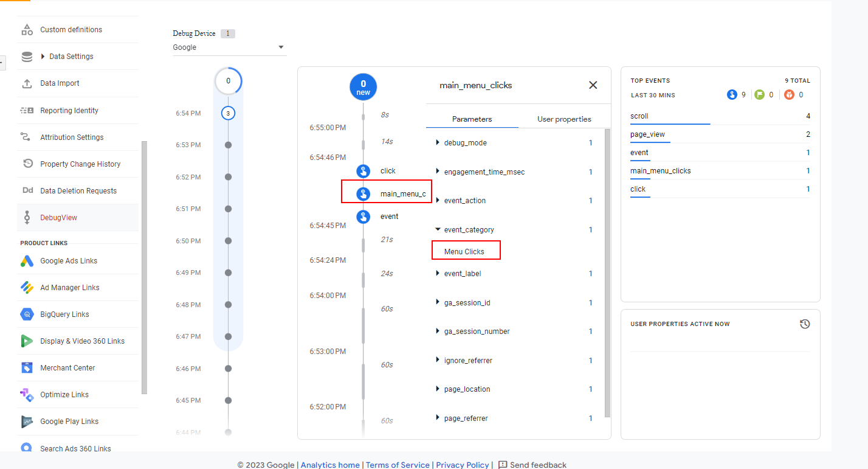
Task: Expand the debug_mode parameter
Action: 438,143
